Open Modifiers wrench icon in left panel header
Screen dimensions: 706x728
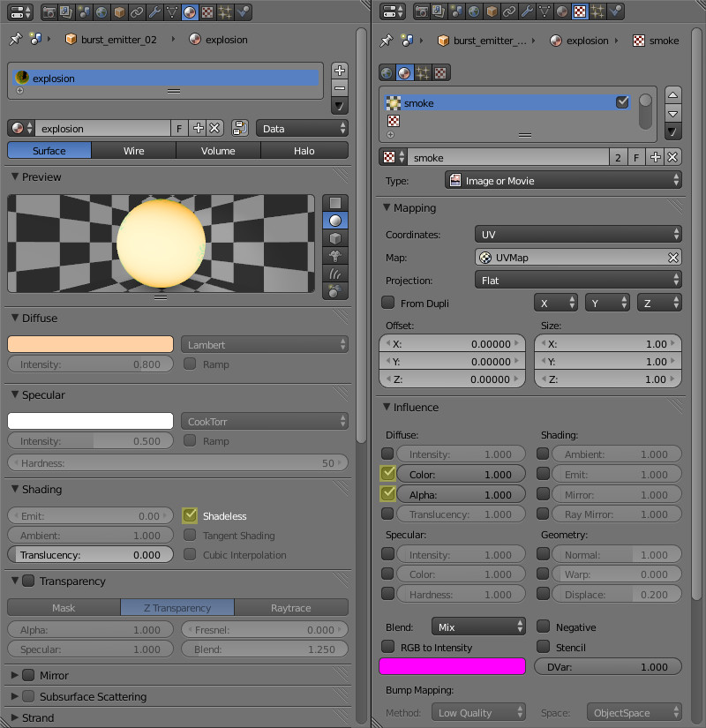[x=155, y=12]
